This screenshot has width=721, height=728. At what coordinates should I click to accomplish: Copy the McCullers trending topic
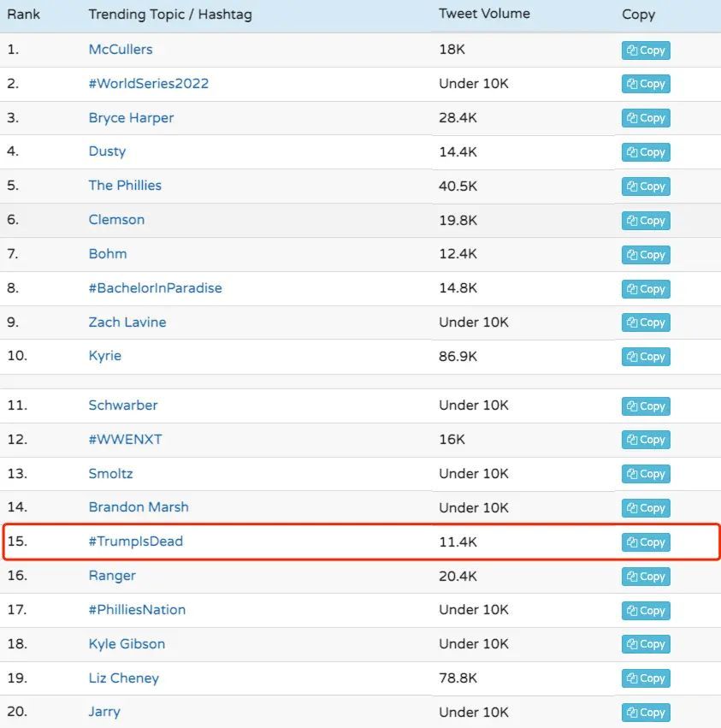pos(646,50)
